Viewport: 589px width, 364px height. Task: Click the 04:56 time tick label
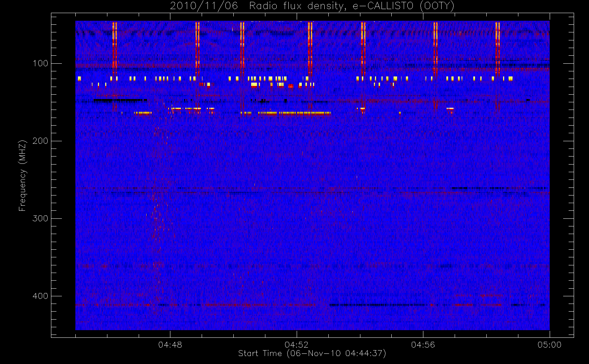point(423,345)
